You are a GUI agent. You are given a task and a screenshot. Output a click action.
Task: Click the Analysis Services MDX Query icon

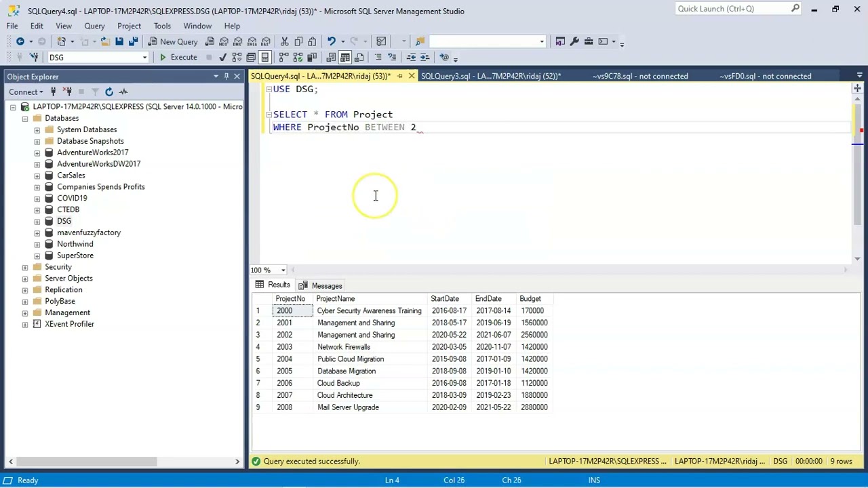224,41
